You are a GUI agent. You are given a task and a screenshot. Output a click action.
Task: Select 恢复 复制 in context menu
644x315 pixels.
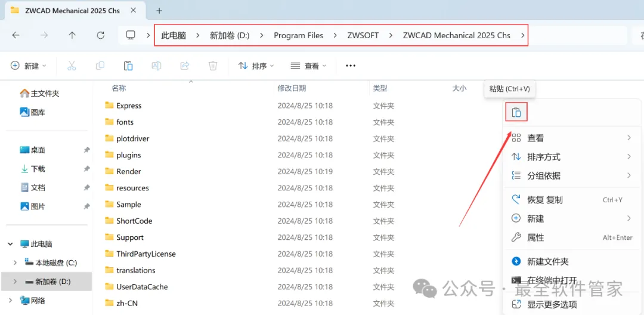click(x=572, y=200)
